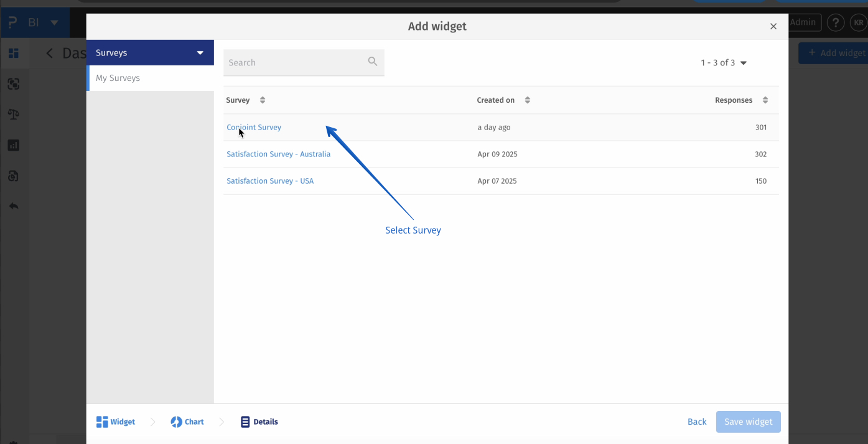Image resolution: width=868 pixels, height=444 pixels.
Task: Click the balance scale icon in sidebar
Action: coord(13,115)
